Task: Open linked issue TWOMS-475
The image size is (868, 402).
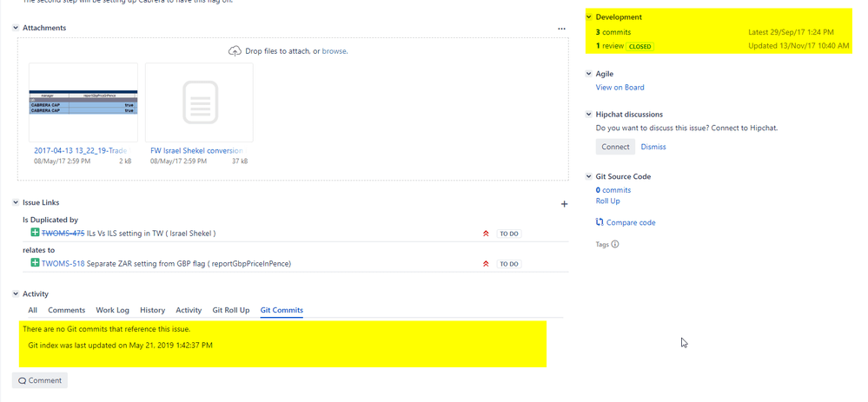Action: point(63,234)
